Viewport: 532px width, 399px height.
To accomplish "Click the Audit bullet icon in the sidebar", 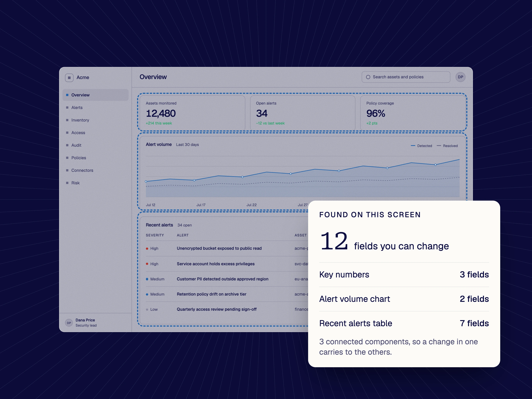I will click(x=67, y=145).
